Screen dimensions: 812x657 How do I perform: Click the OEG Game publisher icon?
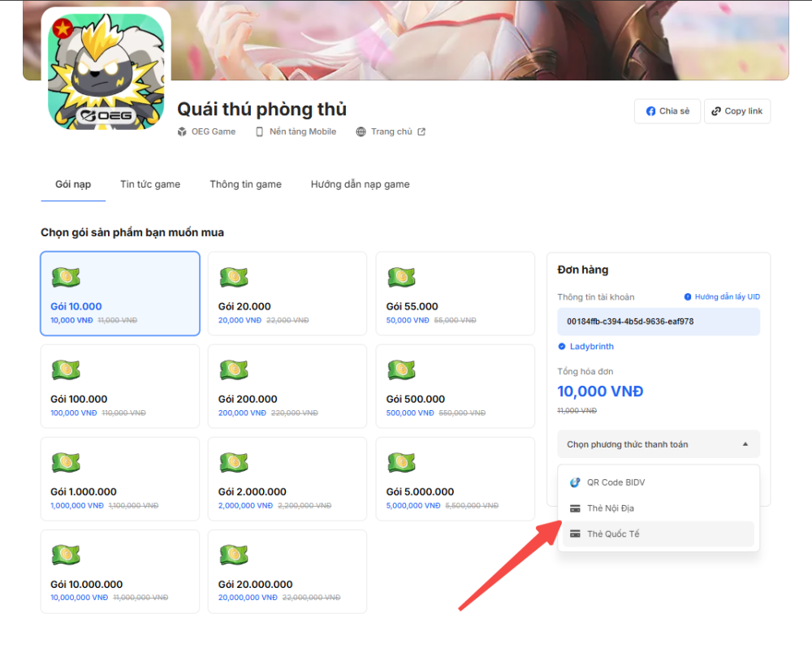[182, 132]
